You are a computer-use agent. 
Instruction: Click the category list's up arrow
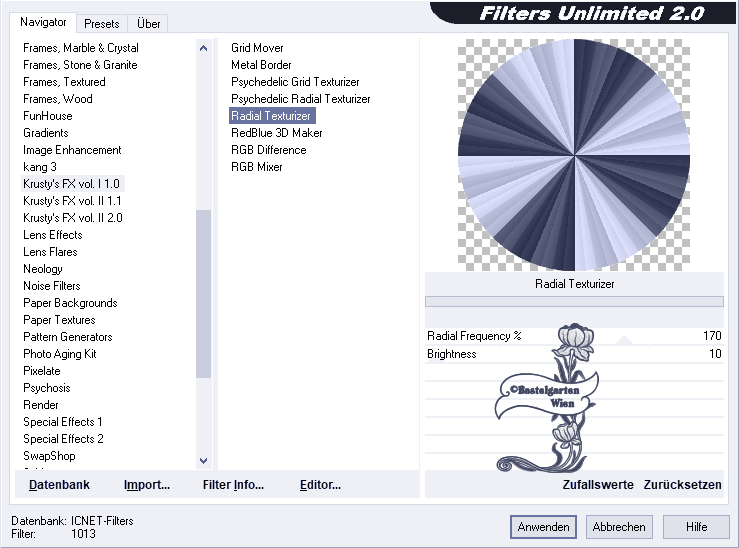[x=204, y=48]
